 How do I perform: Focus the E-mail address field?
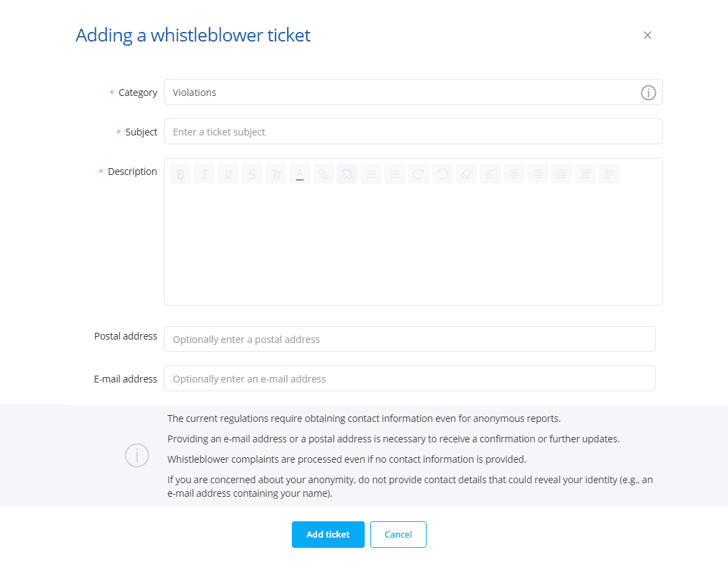(x=410, y=379)
